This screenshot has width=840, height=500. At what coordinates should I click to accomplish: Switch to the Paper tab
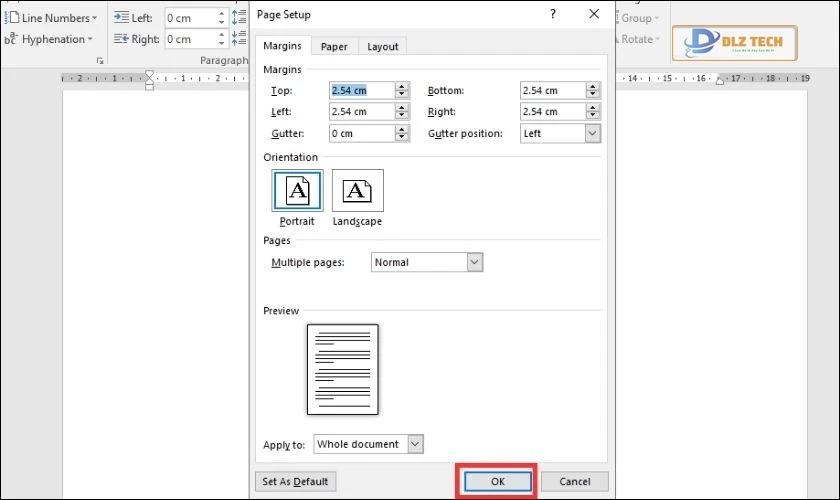click(334, 46)
